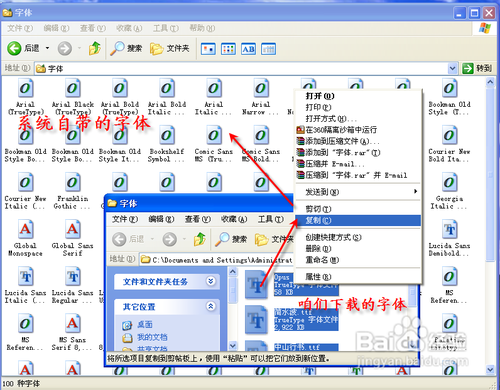Screen dimensions: 500x390
Task: Choose 在360隔离沙箱中运行 from context menu
Action: 358,130
